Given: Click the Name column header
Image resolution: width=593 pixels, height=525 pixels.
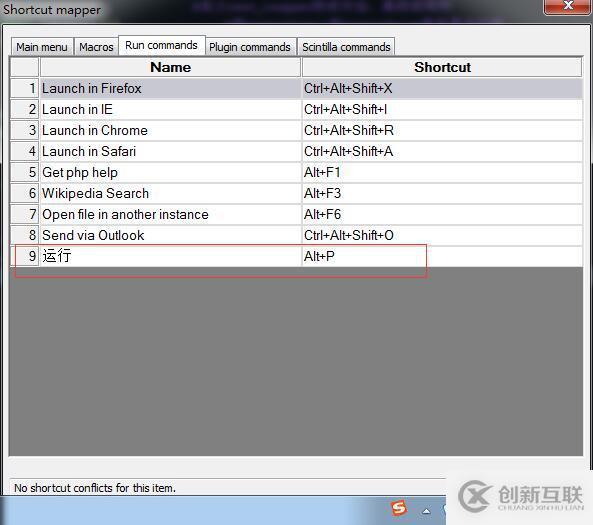Looking at the screenshot, I should (x=171, y=67).
